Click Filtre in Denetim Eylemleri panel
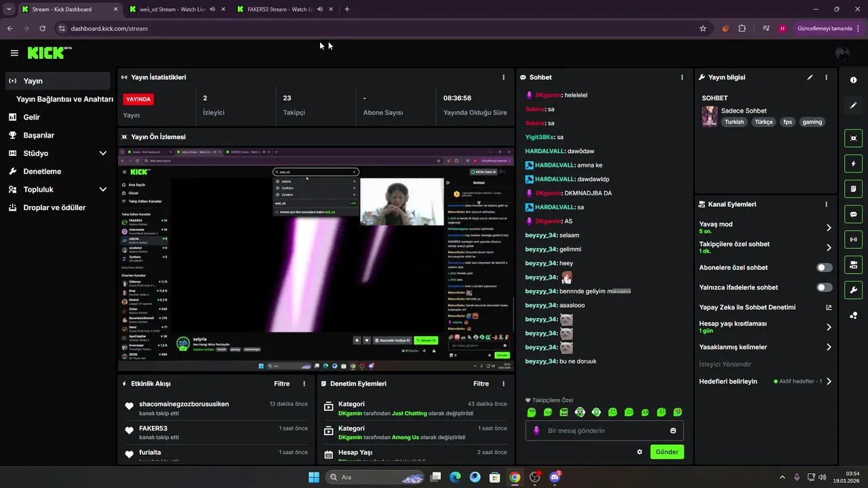This screenshot has width=868, height=488. [481, 384]
